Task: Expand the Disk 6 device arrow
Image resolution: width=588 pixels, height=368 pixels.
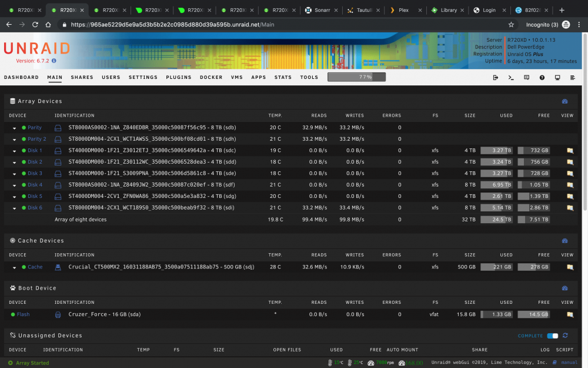Action: pos(14,208)
